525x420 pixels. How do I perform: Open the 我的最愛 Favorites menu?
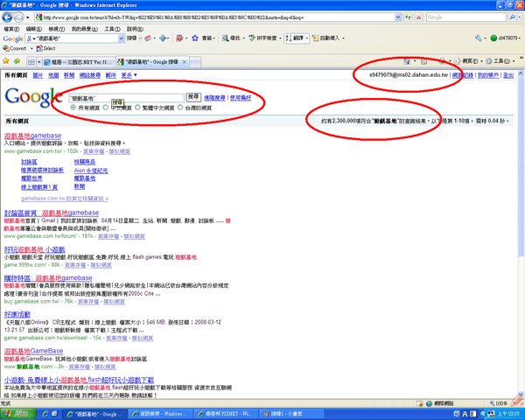[x=85, y=29]
